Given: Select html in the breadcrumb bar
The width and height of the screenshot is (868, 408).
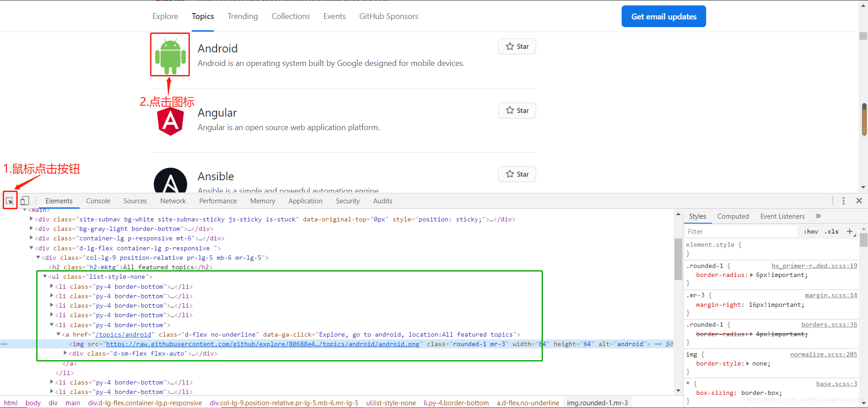Looking at the screenshot, I should click(11, 403).
